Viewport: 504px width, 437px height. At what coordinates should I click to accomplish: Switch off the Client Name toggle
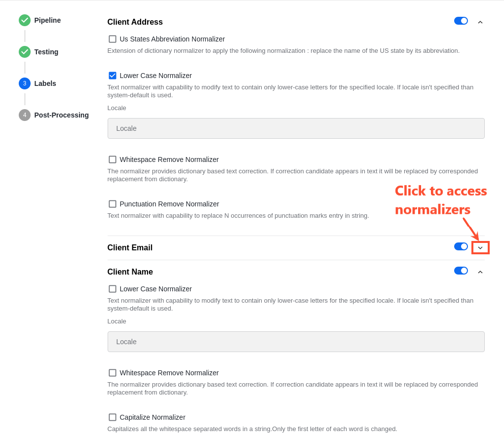tap(461, 271)
